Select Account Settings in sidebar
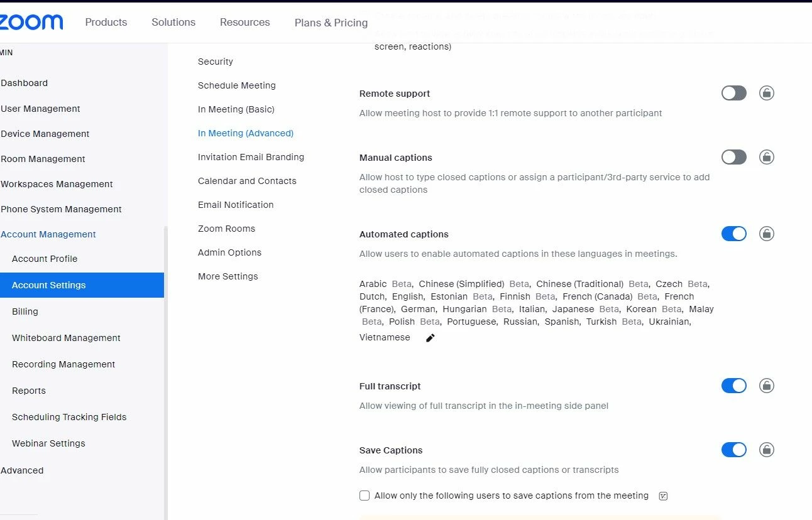Viewport: 812px width, 520px height. tap(82, 285)
